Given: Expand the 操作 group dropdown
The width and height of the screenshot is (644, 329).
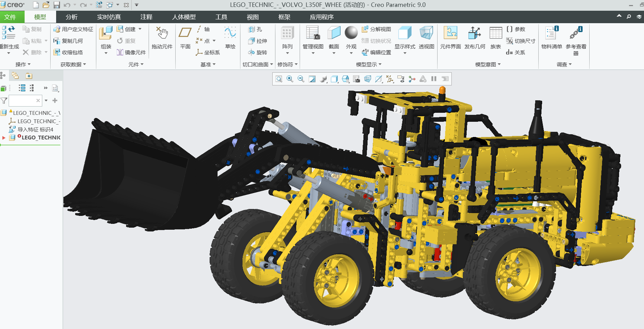Looking at the screenshot, I should tap(23, 64).
